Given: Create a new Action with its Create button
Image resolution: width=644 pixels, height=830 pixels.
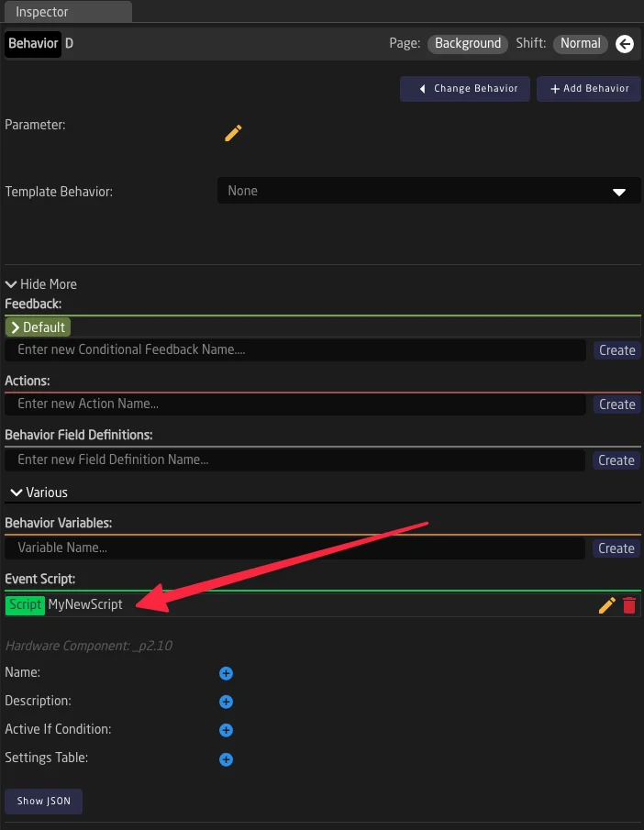Looking at the screenshot, I should tap(616, 404).
